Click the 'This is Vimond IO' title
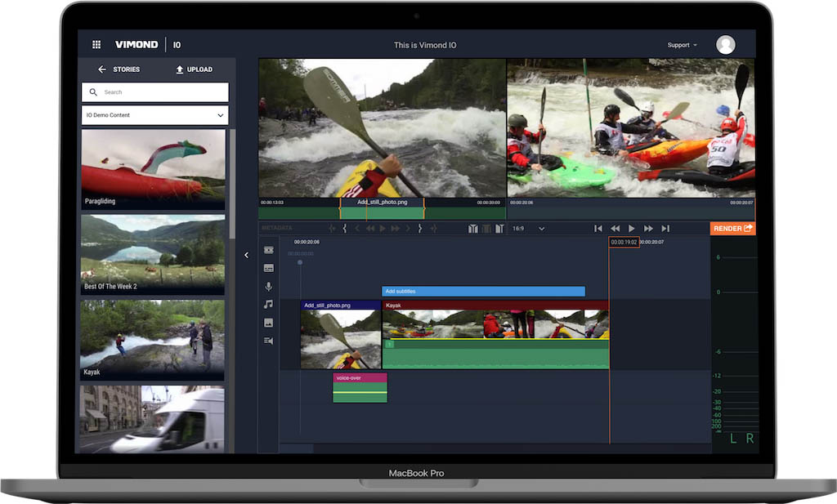The height and width of the screenshot is (504, 837). point(425,45)
